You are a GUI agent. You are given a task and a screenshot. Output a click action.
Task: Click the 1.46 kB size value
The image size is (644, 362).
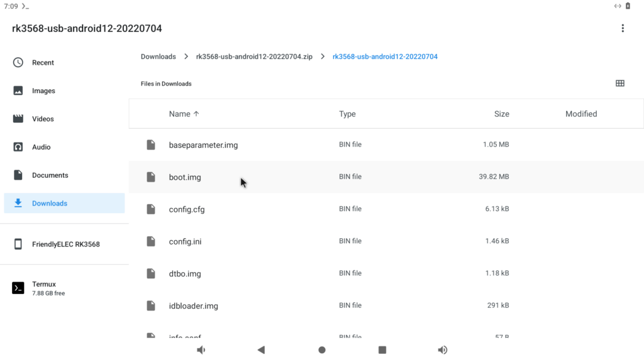coord(497,241)
